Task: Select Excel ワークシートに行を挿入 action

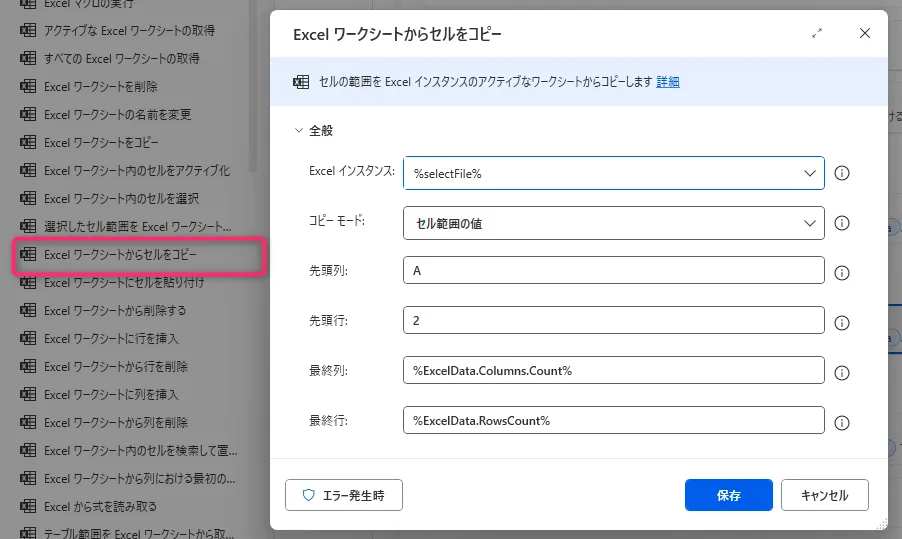Action: pos(111,339)
